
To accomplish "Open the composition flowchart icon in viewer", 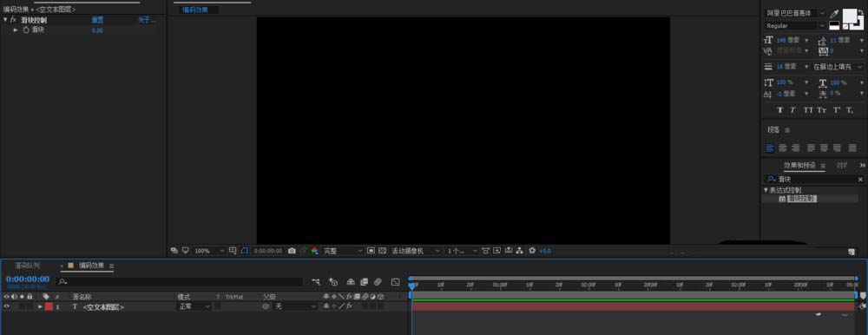I will point(519,250).
